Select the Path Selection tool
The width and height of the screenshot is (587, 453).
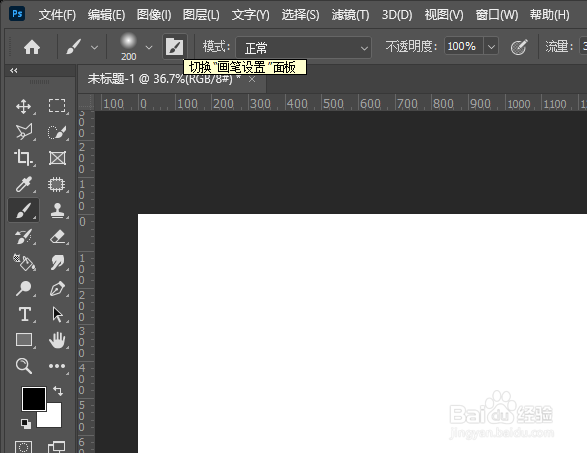[57, 314]
